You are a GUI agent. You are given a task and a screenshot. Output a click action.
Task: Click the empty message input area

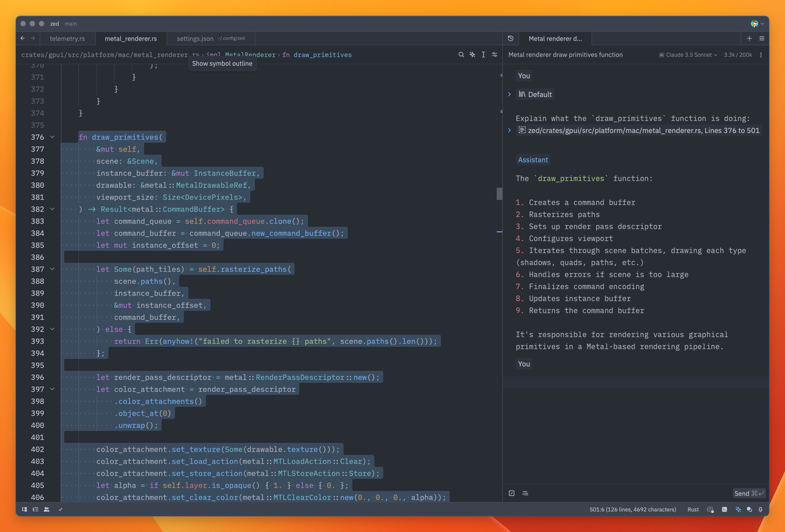636,382
